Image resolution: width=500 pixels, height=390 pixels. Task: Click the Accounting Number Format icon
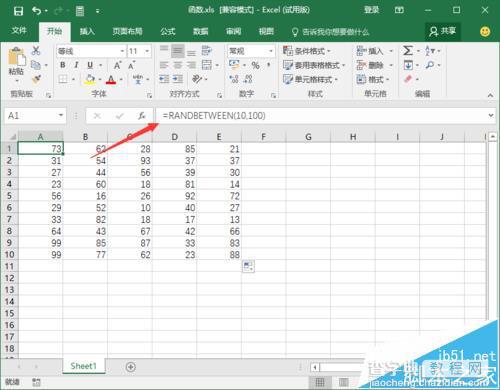coord(234,65)
